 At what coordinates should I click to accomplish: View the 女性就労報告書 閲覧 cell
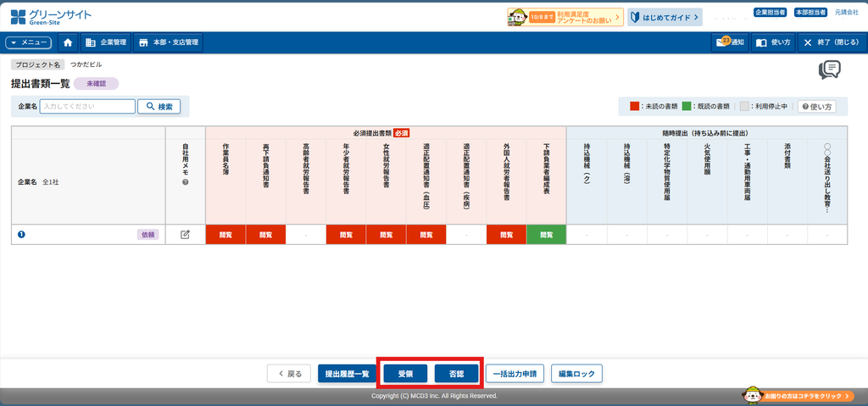(386, 234)
